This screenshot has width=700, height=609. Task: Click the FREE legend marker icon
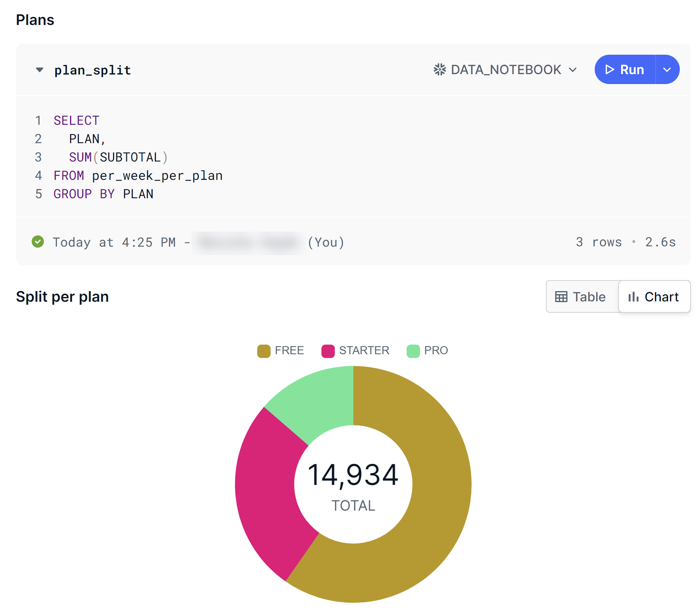click(263, 351)
